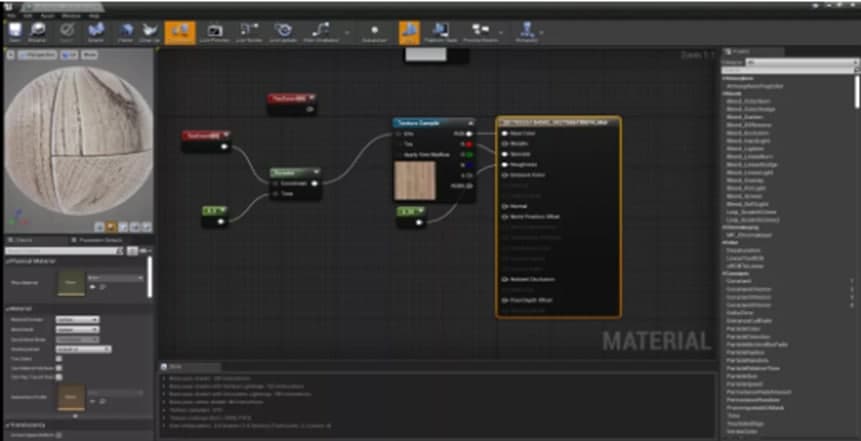Switch to the Details tab
The height and width of the screenshot is (441, 861).
(22, 240)
